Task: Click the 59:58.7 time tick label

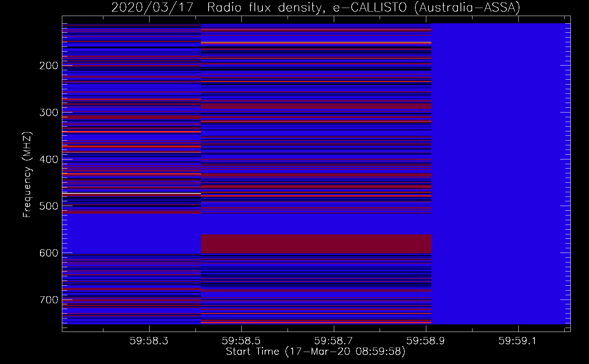Action: coord(333,341)
